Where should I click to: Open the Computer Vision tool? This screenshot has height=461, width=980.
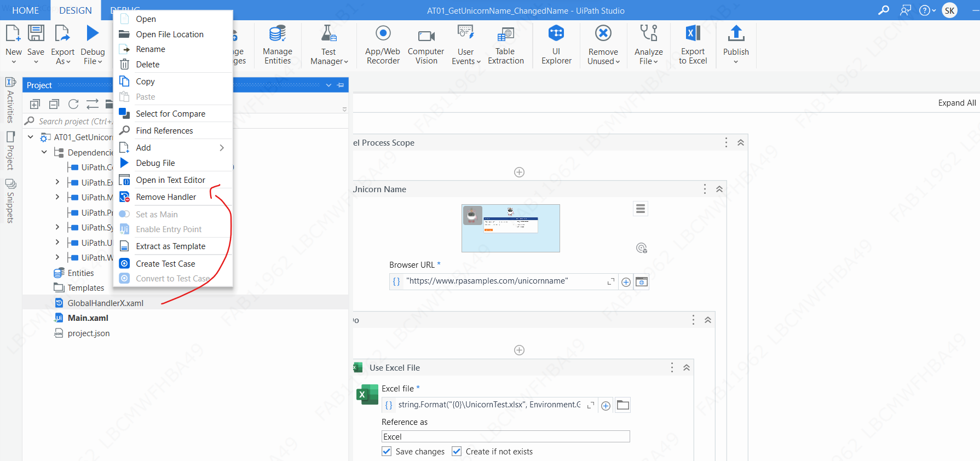coord(426,44)
